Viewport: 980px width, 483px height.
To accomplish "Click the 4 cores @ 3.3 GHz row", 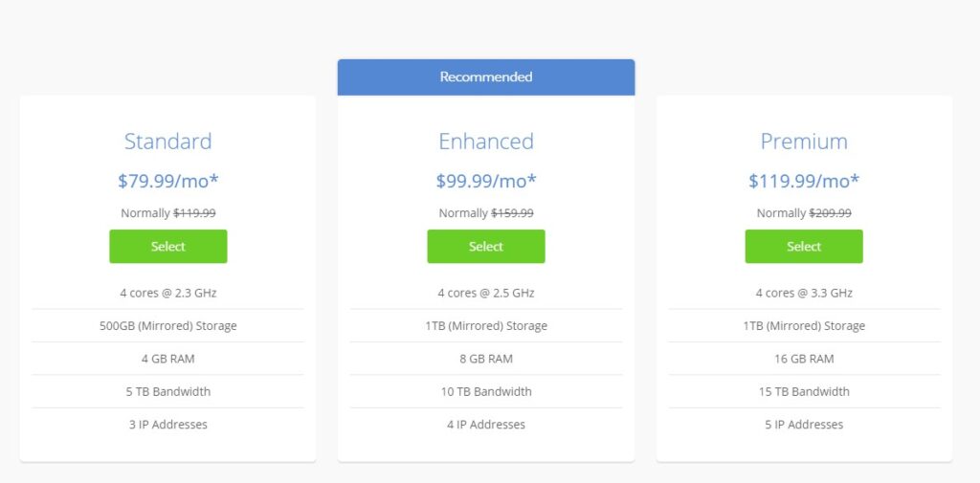I will tap(804, 293).
